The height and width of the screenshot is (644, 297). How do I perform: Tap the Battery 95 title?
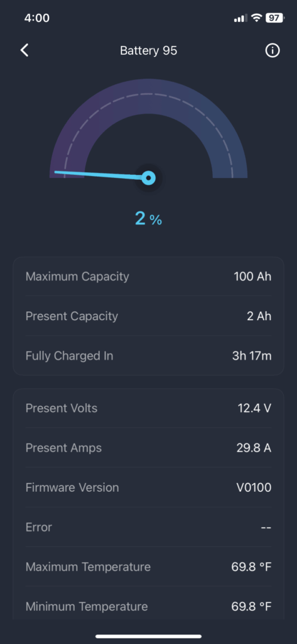tap(148, 50)
